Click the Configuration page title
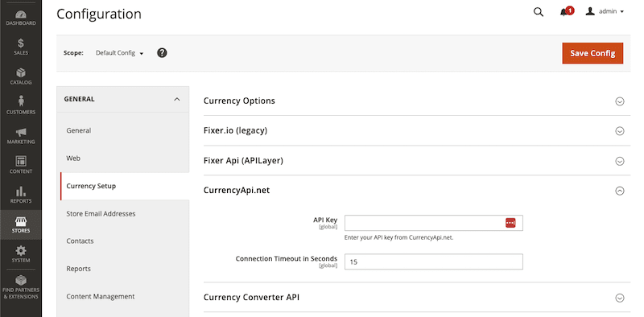 99,14
